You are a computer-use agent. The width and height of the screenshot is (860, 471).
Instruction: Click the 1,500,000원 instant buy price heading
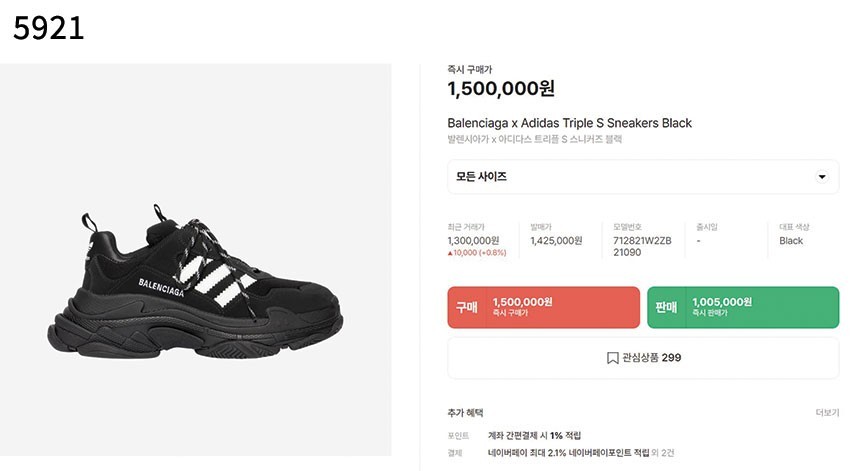pyautogui.click(x=500, y=89)
